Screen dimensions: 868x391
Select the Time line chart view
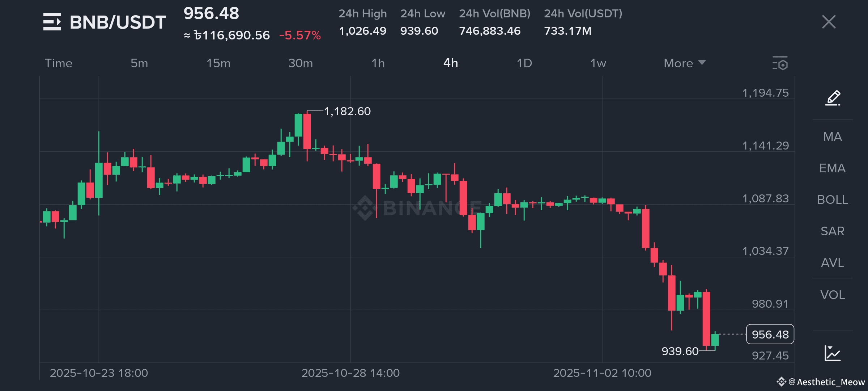(59, 63)
